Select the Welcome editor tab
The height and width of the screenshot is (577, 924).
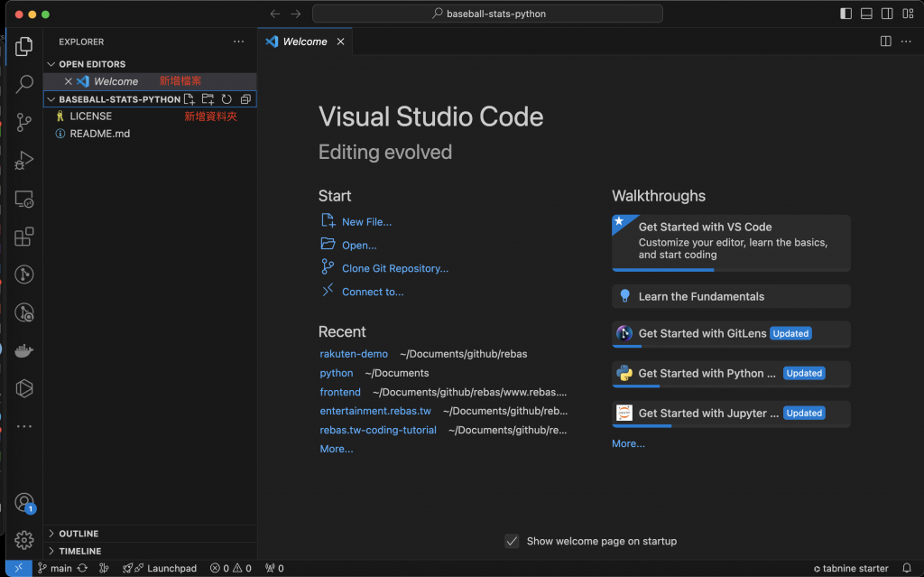click(304, 42)
